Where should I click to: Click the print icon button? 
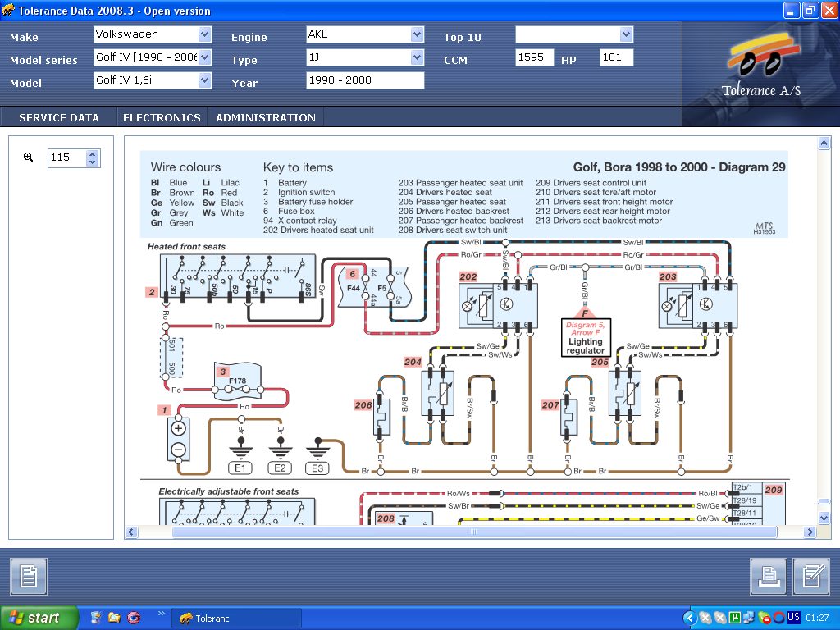pyautogui.click(x=768, y=577)
